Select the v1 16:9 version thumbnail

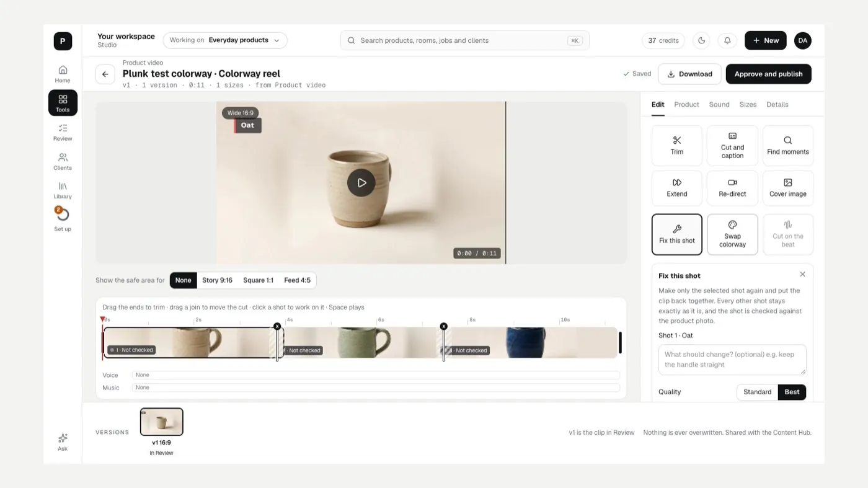162,422
